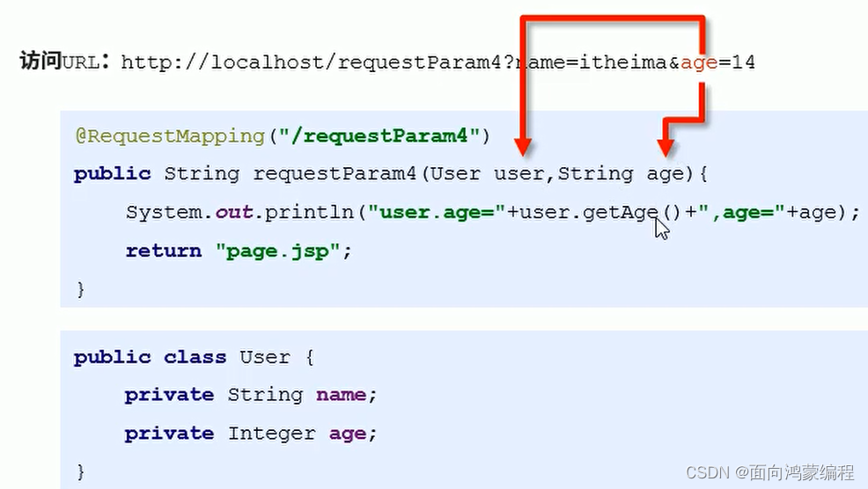
Task: Click the 'User user' parameter
Action: coord(489,174)
